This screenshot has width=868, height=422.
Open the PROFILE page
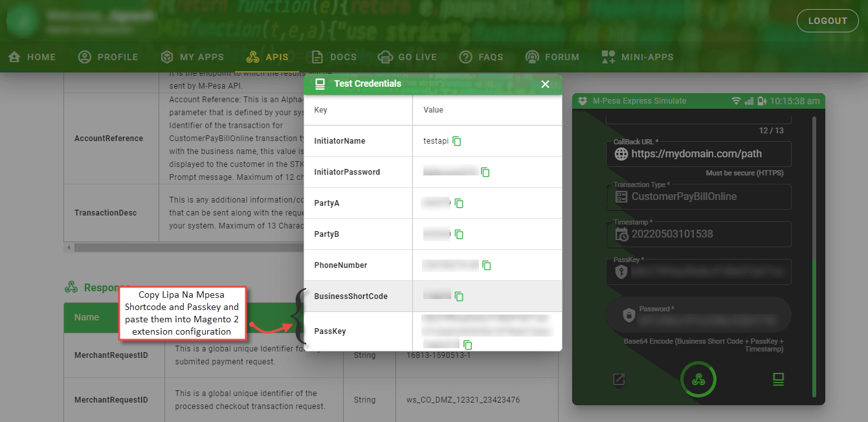108,57
